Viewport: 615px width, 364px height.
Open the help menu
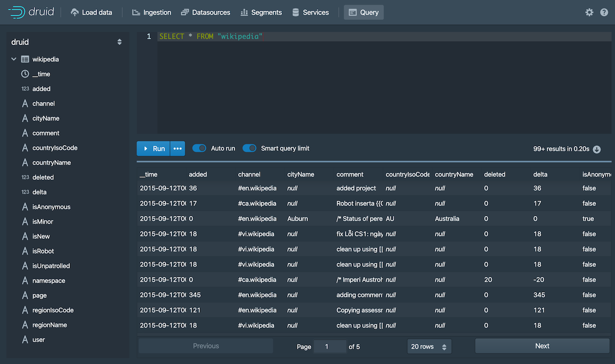[604, 12]
